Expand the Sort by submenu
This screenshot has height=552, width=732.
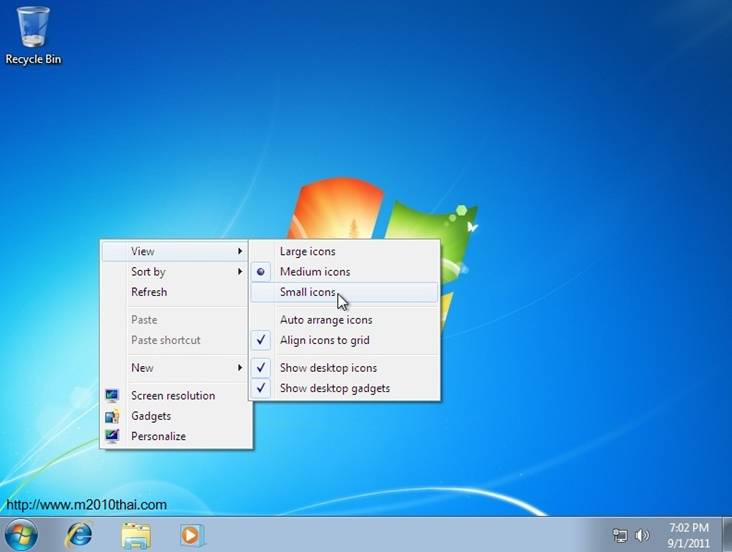(175, 271)
